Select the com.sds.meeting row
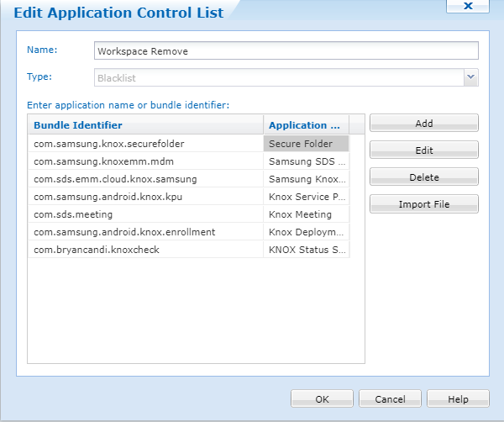Screen dimensions: 504x422 pos(145,214)
